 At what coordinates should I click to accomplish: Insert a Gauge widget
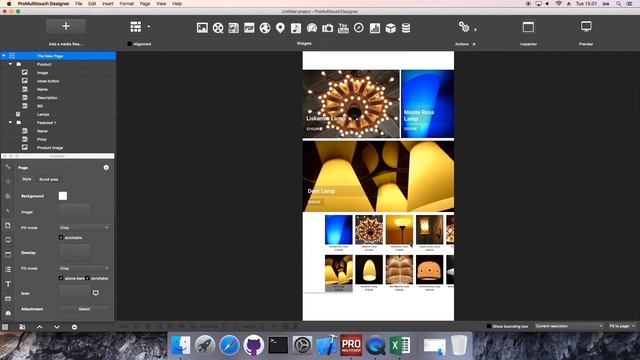312,28
